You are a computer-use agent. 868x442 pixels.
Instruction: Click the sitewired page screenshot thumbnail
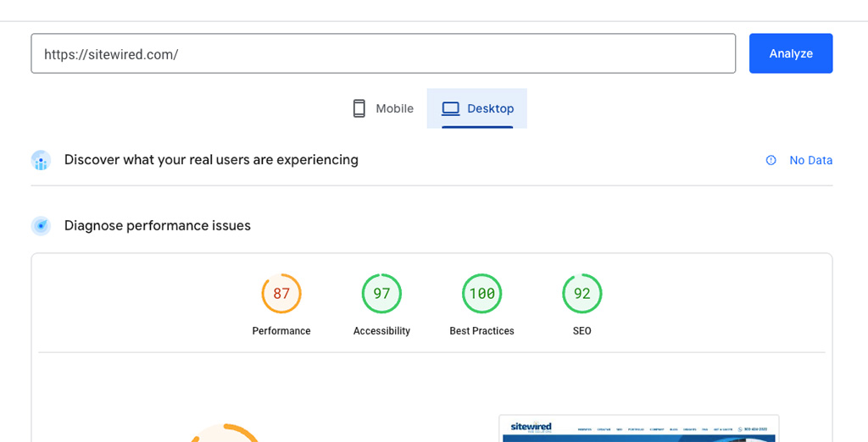pyautogui.click(x=639, y=428)
